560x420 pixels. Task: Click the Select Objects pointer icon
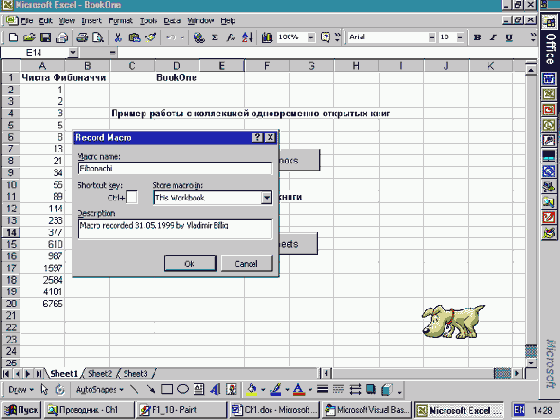(x=44, y=389)
